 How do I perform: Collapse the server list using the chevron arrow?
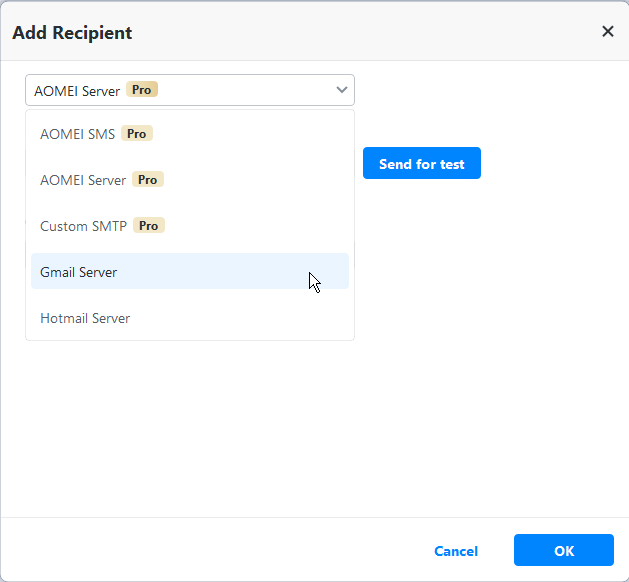pos(342,90)
